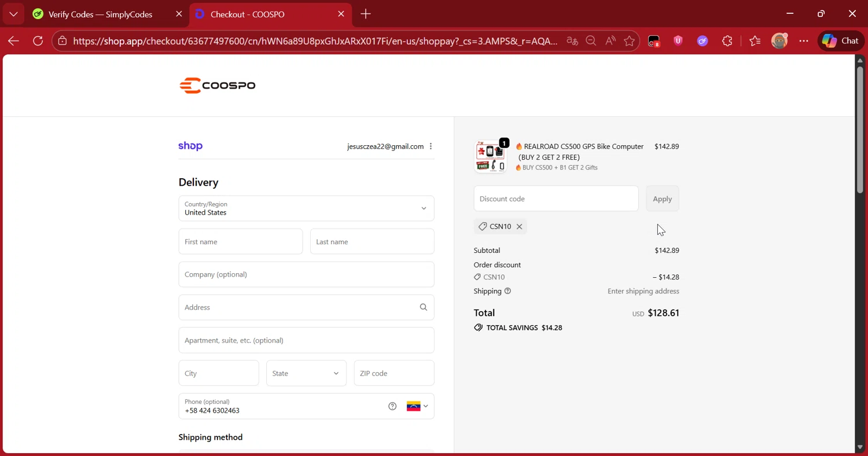Select the Checkout - COOSPO tab

coord(270,14)
